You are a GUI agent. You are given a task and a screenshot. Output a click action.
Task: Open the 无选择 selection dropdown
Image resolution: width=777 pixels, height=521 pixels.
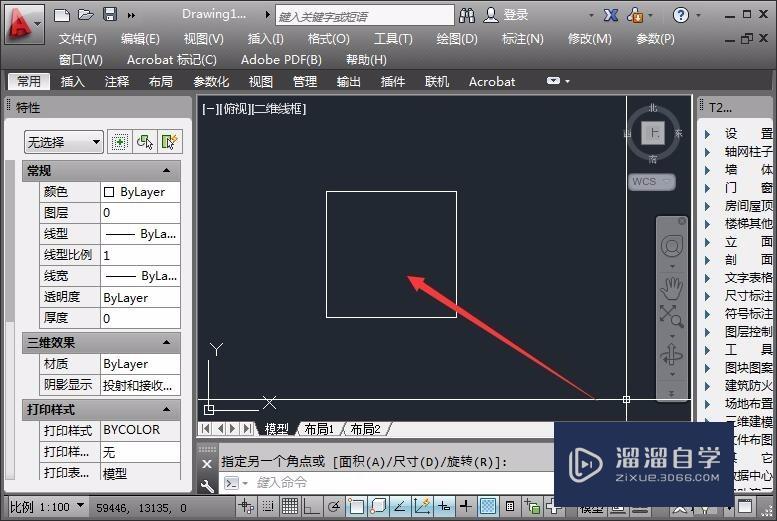coord(63,142)
